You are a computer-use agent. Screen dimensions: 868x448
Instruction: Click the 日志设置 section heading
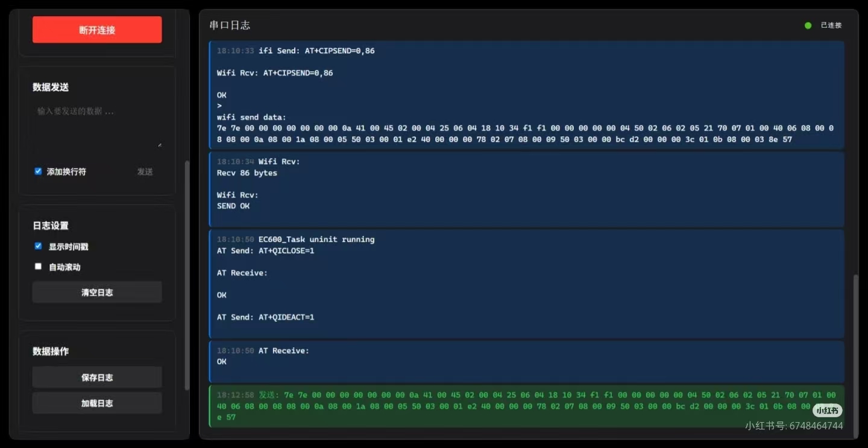click(51, 226)
